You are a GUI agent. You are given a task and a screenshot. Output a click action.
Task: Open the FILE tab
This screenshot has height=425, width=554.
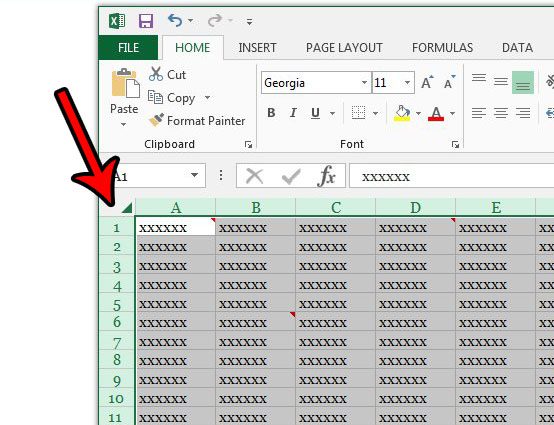pyautogui.click(x=128, y=48)
